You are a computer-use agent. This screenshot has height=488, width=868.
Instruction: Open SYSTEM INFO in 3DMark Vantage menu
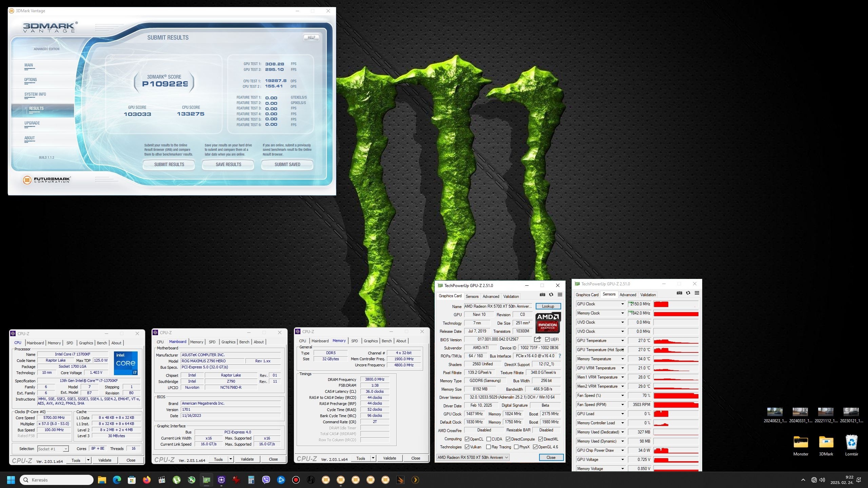click(x=35, y=94)
